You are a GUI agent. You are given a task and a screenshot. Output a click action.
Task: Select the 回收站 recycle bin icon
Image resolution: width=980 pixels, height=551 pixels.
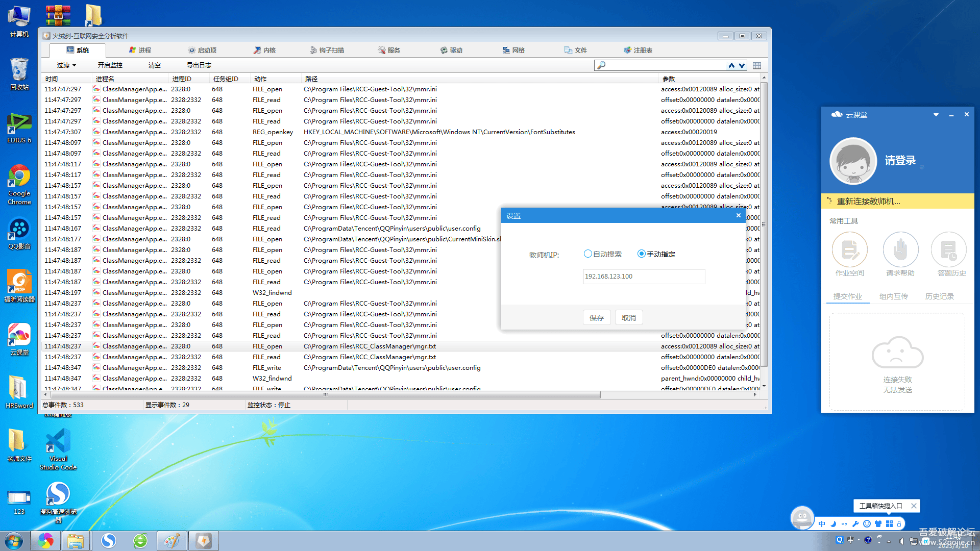[19, 74]
